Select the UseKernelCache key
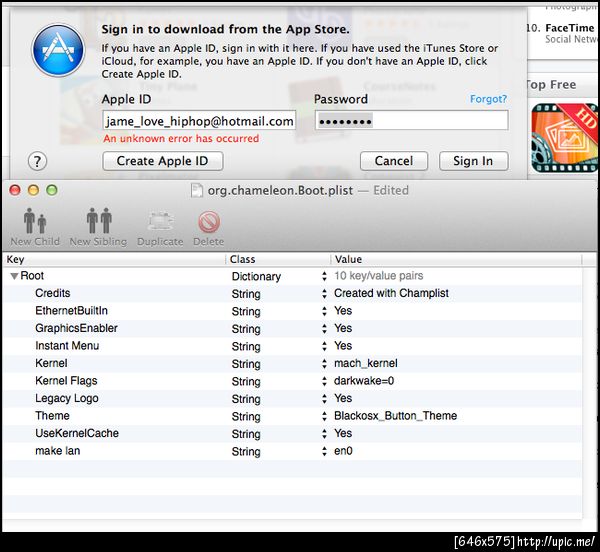The height and width of the screenshot is (552, 600). tap(77, 433)
